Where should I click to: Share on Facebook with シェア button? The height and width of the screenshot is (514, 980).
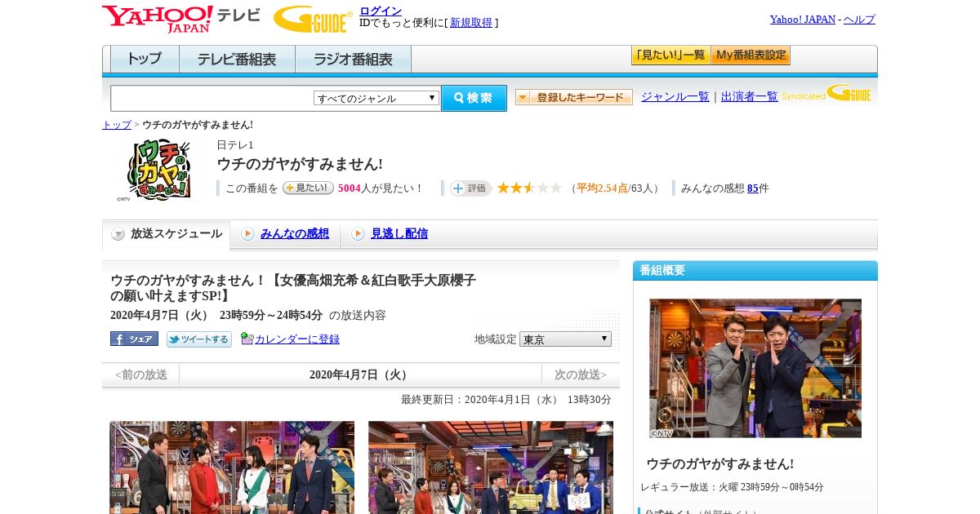tap(134, 339)
